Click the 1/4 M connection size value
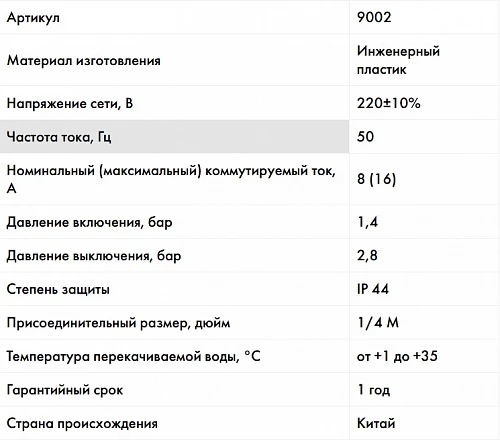This screenshot has height=440, width=500. [x=378, y=322]
